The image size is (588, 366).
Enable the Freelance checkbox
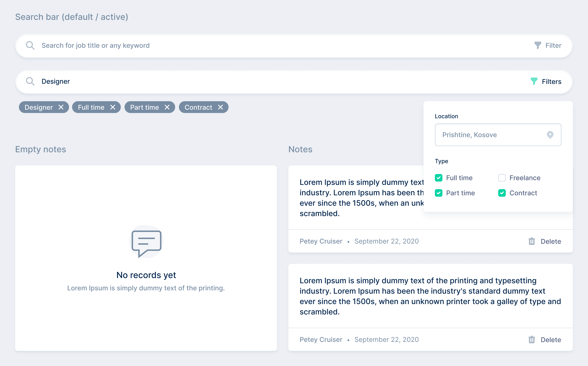coord(502,178)
